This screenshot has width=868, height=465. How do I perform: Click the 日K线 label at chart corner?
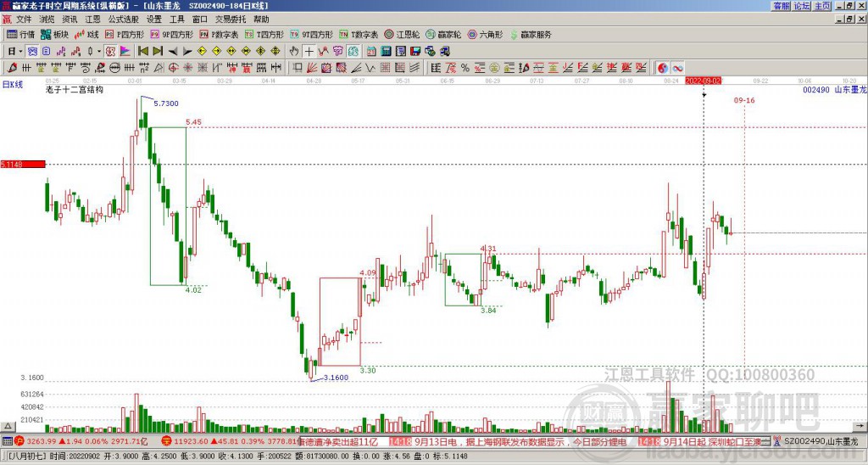(x=13, y=84)
